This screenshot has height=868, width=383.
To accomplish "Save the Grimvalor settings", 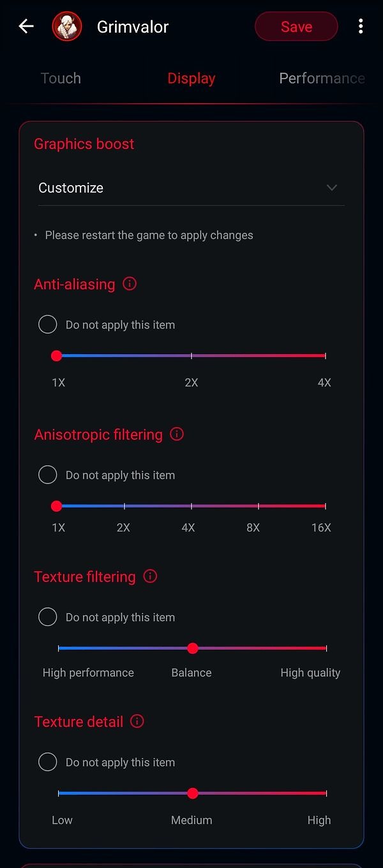I will (296, 26).
